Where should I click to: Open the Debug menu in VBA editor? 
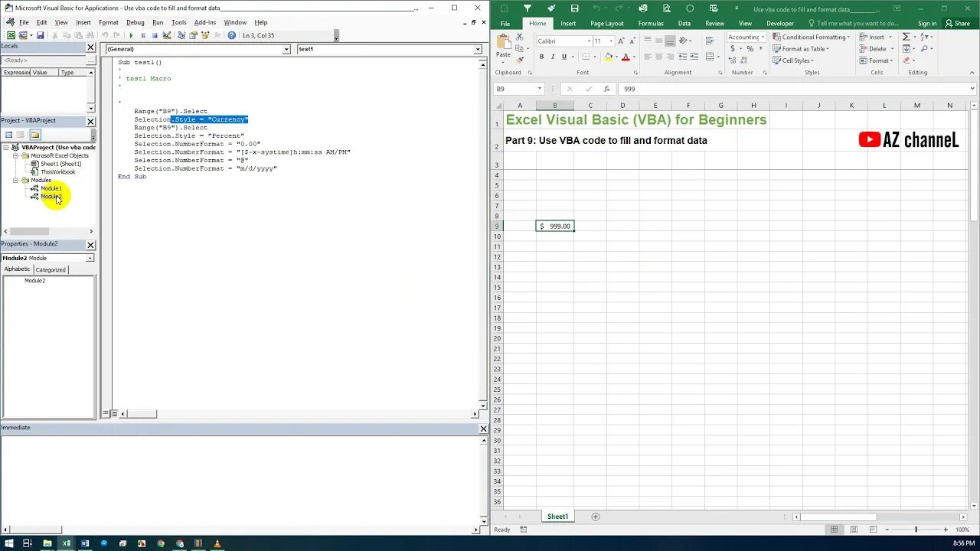[x=135, y=22]
